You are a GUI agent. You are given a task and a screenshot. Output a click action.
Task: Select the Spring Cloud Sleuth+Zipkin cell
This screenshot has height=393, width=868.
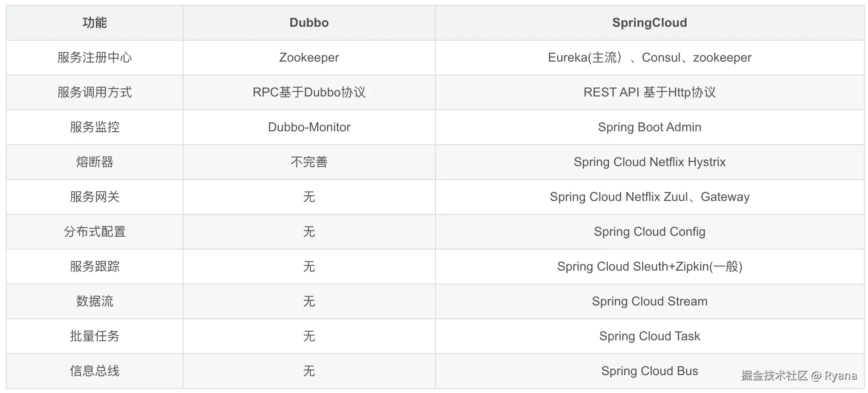coord(649,267)
